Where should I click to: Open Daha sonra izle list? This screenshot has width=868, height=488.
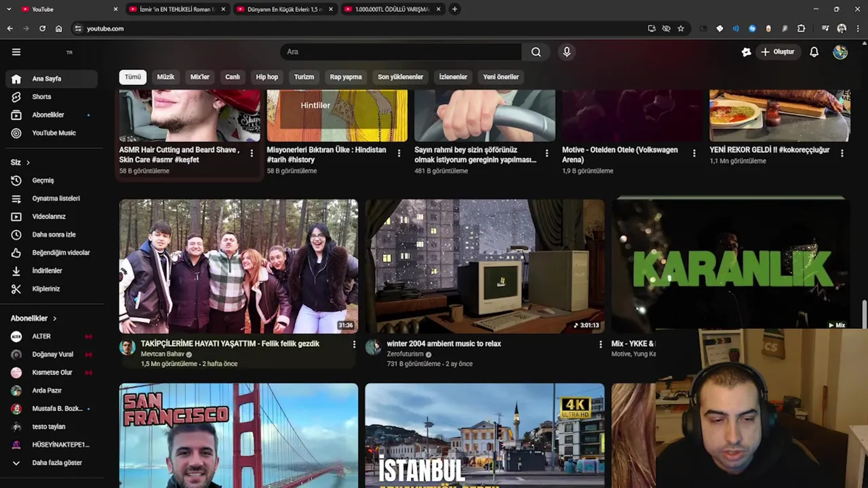52,235
